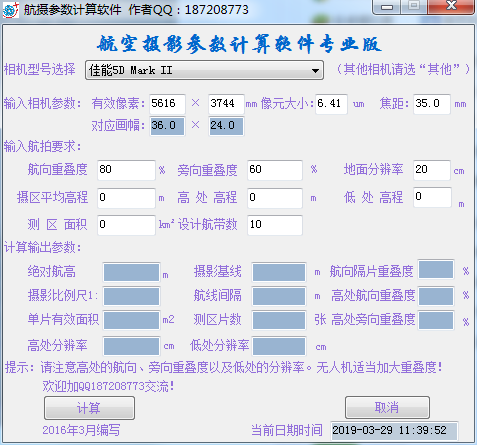Select the high-point side overlap output box

(x=436, y=320)
